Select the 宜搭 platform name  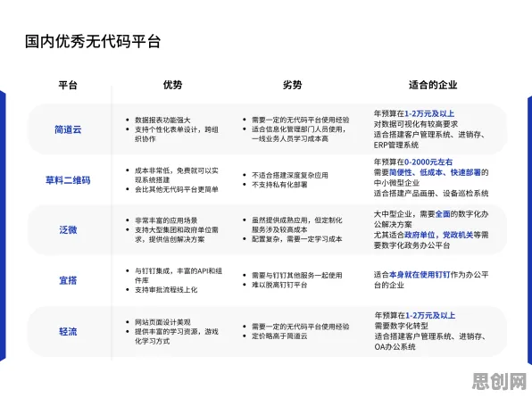68,280
